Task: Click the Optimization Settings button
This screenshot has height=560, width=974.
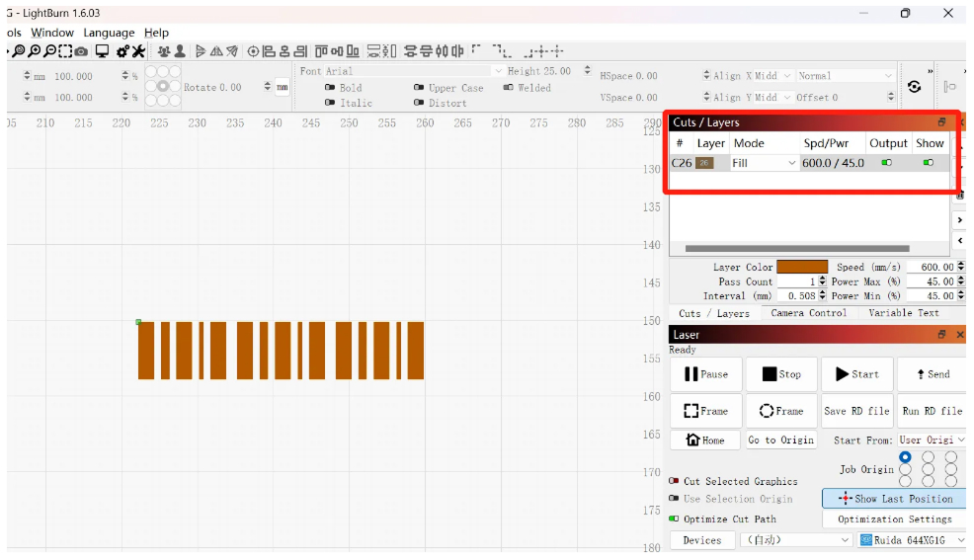Action: pos(895,520)
